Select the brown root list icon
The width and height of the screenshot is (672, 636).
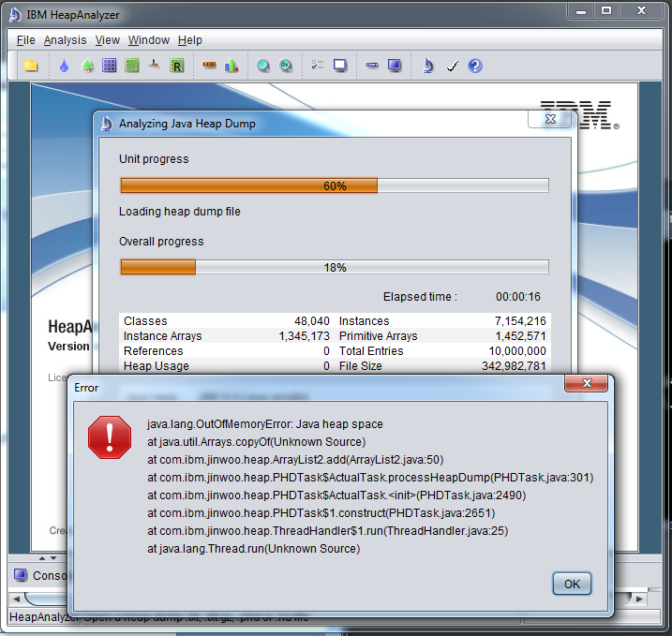tap(154, 66)
